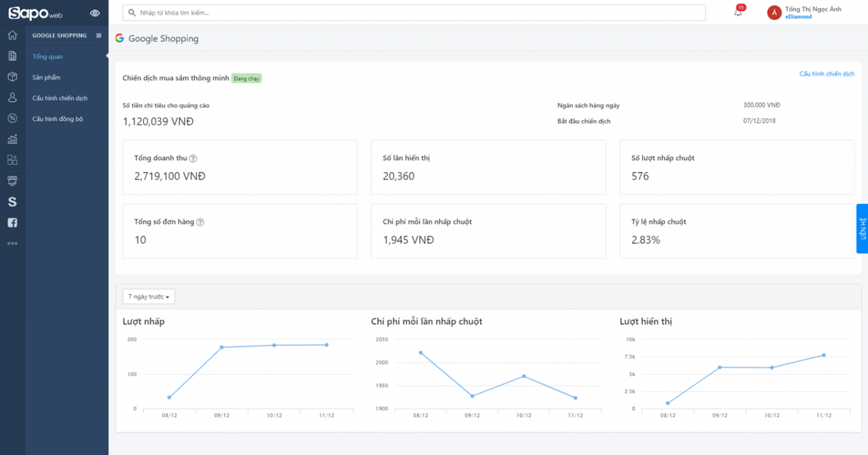The width and height of the screenshot is (868, 455).
Task: Click the blue LIÊN HỆ contact tab
Action: pos(862,229)
